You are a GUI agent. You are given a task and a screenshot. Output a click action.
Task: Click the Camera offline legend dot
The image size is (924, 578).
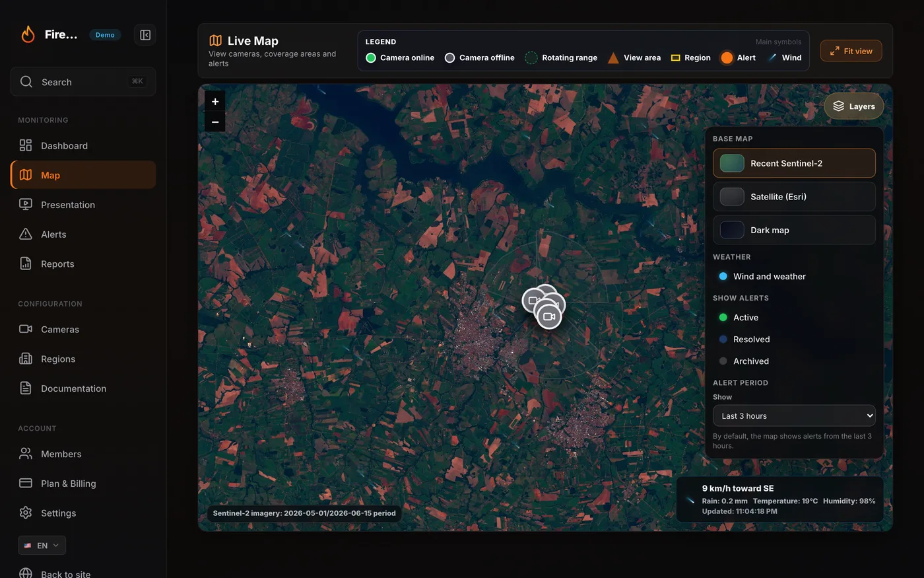click(x=450, y=57)
